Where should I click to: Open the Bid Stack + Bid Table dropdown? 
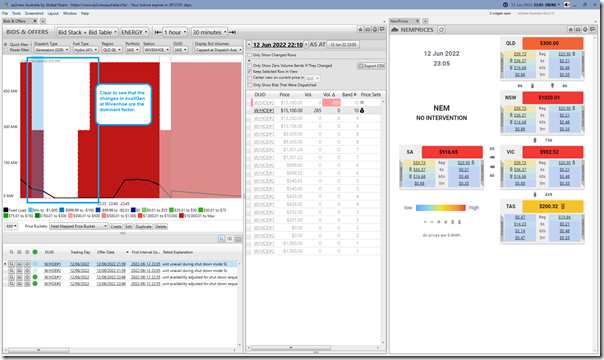(x=88, y=32)
